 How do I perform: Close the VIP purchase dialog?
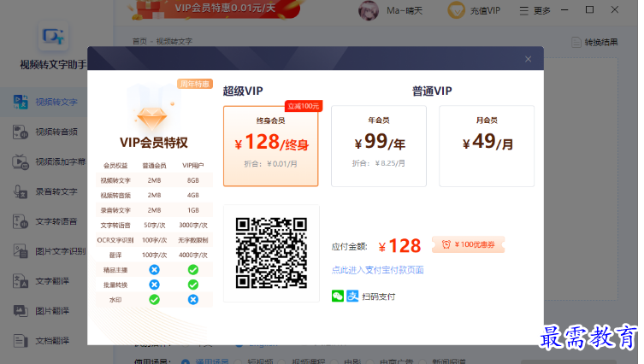pos(529,59)
